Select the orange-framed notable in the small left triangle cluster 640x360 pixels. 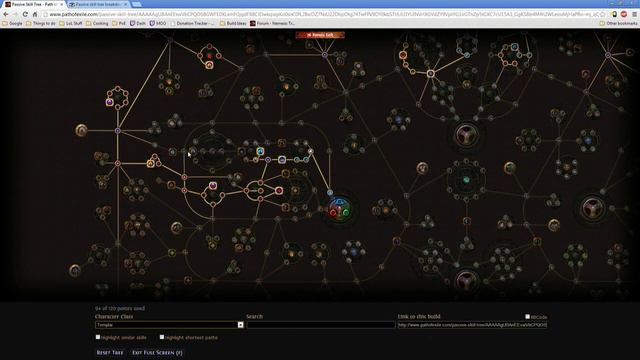150,164
